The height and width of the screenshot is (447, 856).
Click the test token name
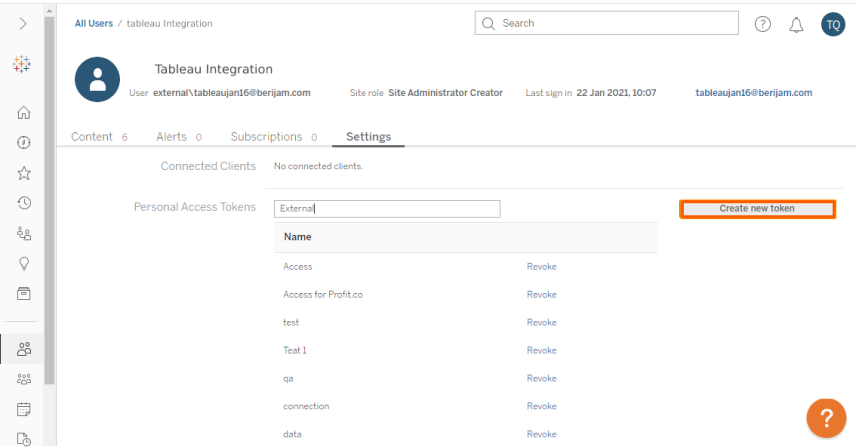coord(291,322)
